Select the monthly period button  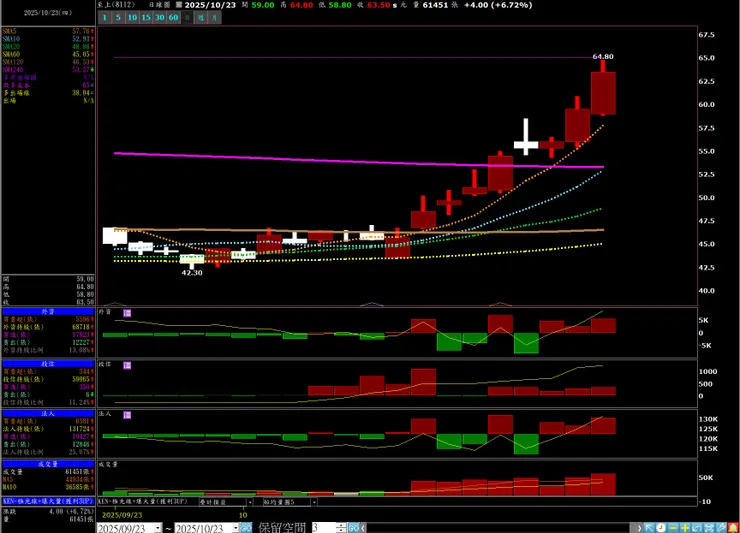click(x=215, y=17)
